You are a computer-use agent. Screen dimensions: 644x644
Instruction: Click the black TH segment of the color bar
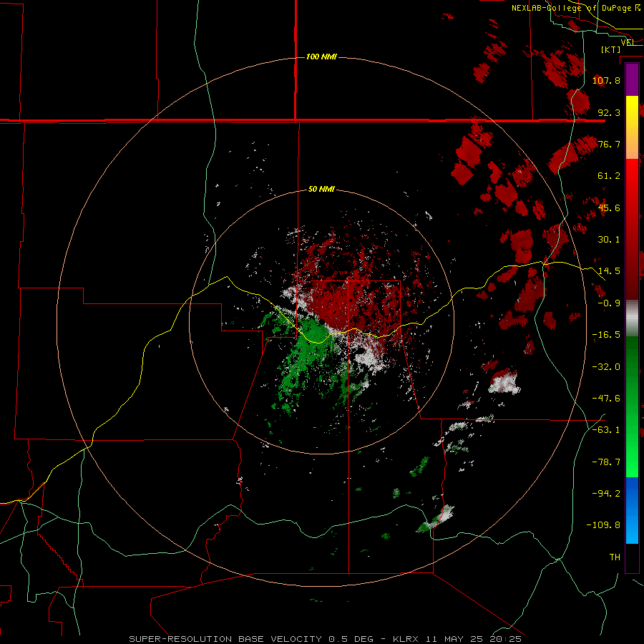(x=632, y=557)
